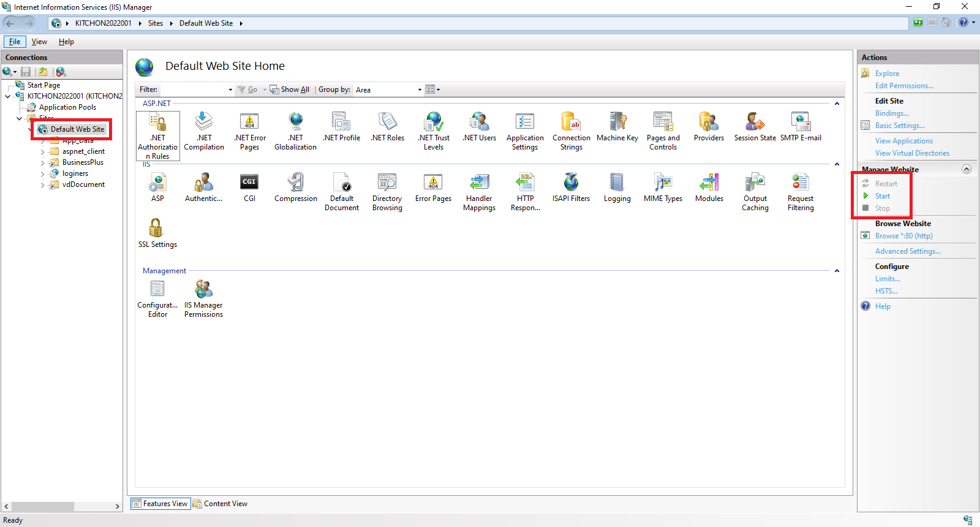
Task: Open IIS Manager Permissions feature
Action: point(204,298)
